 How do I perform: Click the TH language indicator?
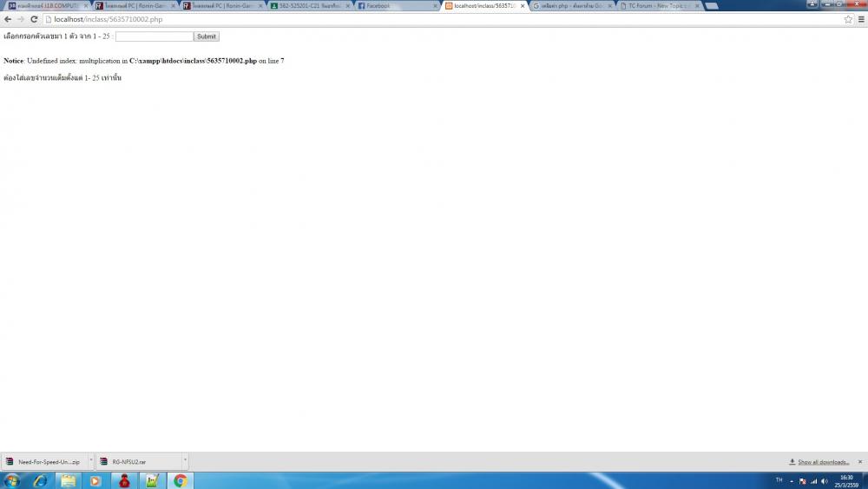click(x=779, y=480)
